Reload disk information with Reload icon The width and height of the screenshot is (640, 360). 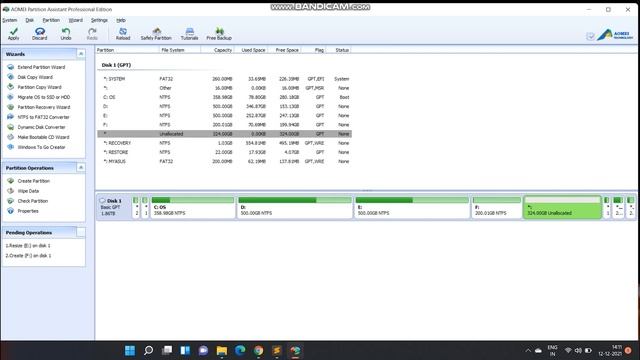click(123, 34)
